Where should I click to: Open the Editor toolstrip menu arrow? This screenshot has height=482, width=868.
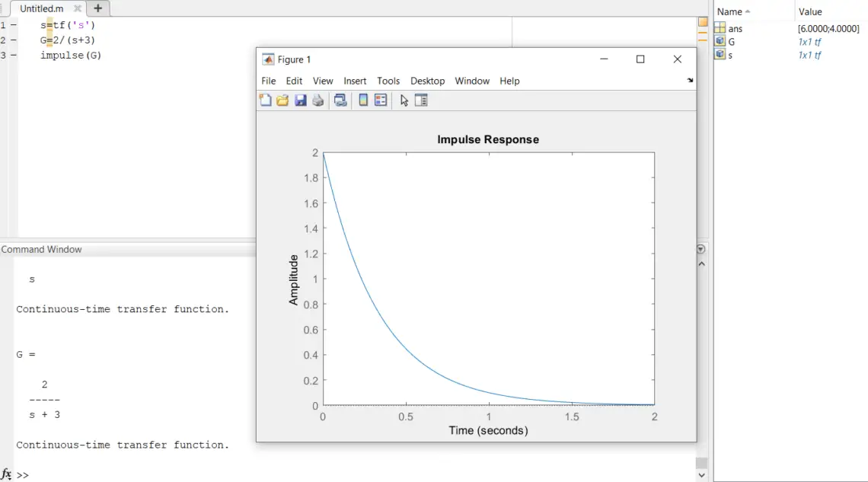tap(689, 80)
